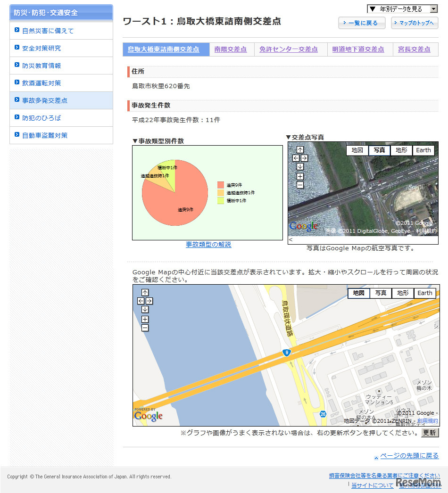Pan the lower Google map upward
This screenshot has height=493, width=448.
pos(145,293)
